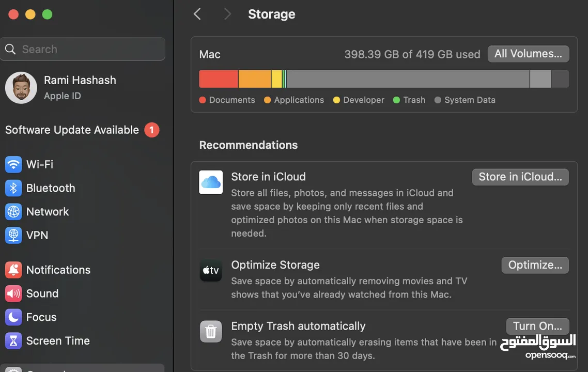The image size is (588, 372).
Task: Click the Trash legend label
Action: click(x=414, y=100)
